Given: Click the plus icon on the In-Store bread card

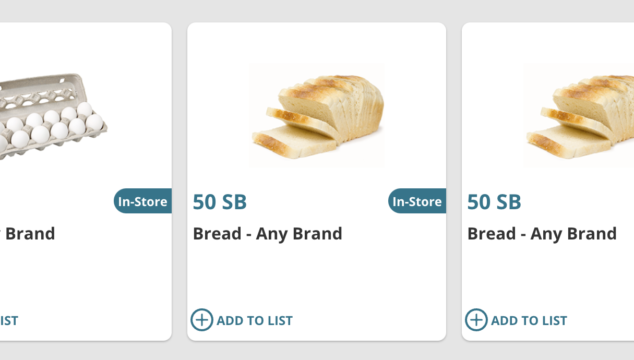Looking at the screenshot, I should coord(202,320).
